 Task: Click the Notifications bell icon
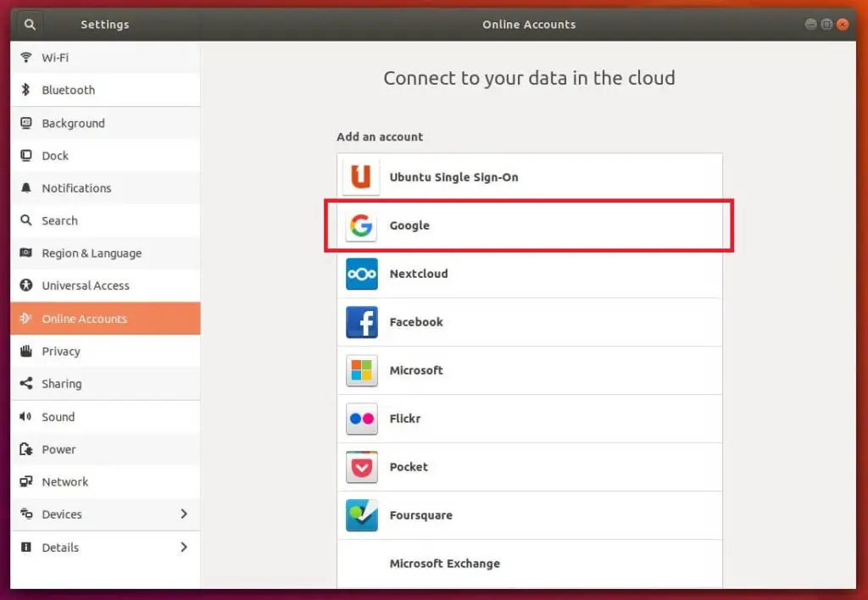(x=26, y=187)
